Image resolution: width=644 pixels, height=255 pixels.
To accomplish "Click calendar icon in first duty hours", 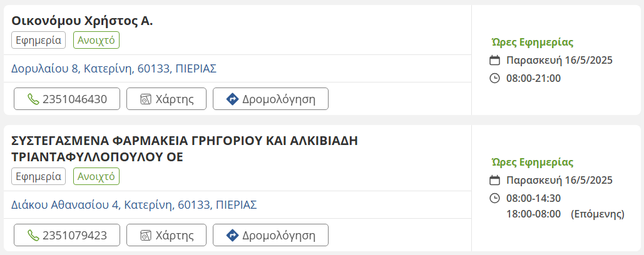I will (x=494, y=61).
